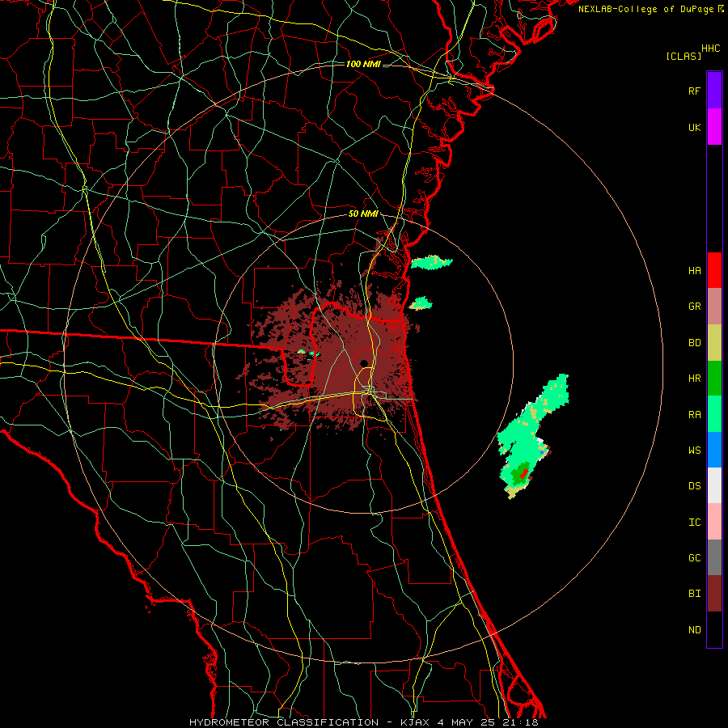This screenshot has width=728, height=728.
Task: Click the BI brown legend swatch
Action: (714, 594)
